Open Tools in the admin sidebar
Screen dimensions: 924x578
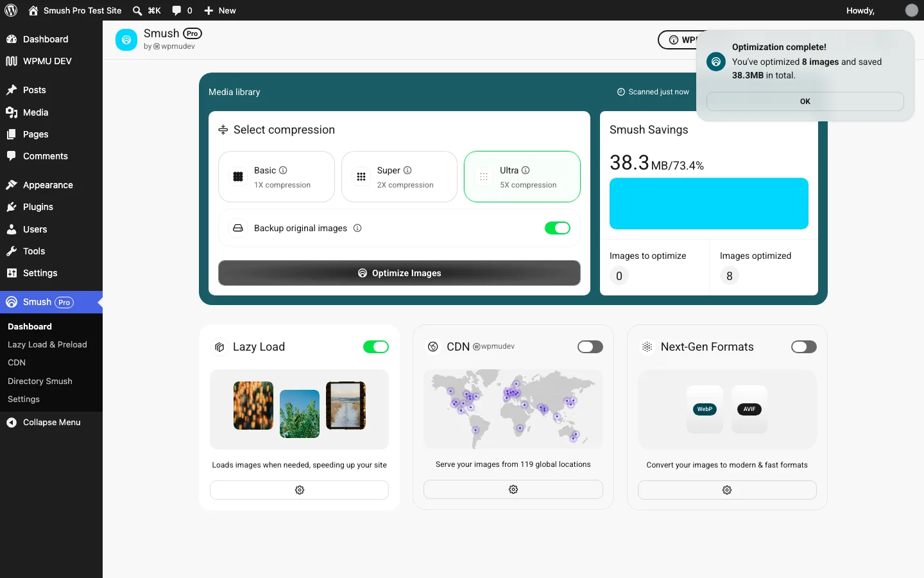click(x=51, y=251)
